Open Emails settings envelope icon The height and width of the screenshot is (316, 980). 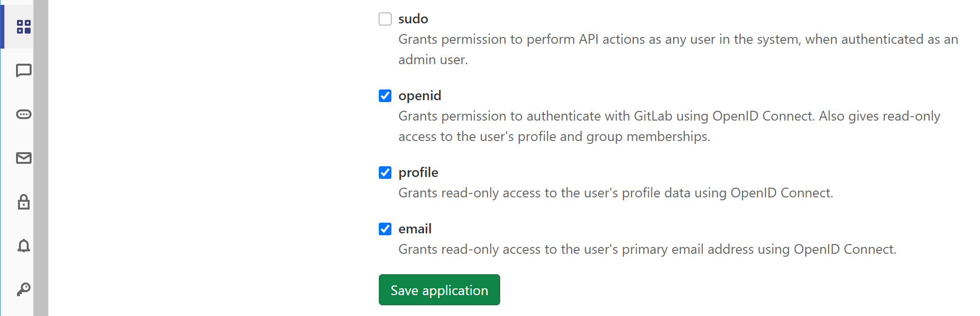(23, 158)
